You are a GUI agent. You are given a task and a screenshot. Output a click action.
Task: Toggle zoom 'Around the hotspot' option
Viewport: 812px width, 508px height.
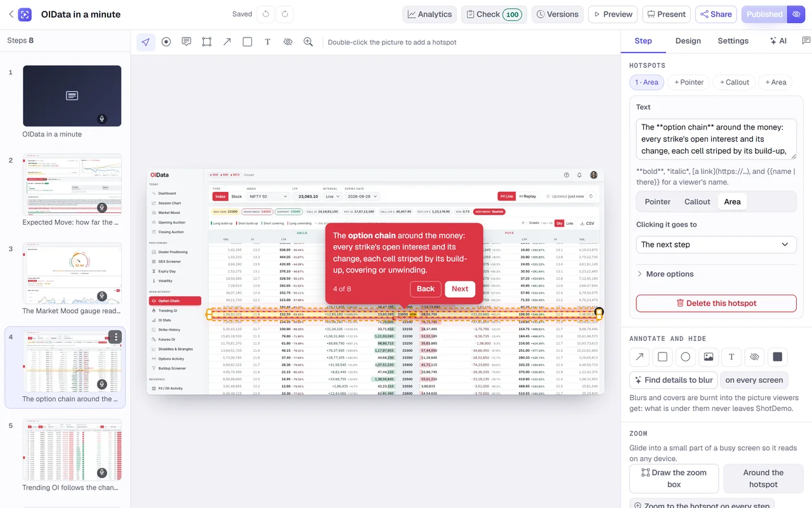[763, 479]
